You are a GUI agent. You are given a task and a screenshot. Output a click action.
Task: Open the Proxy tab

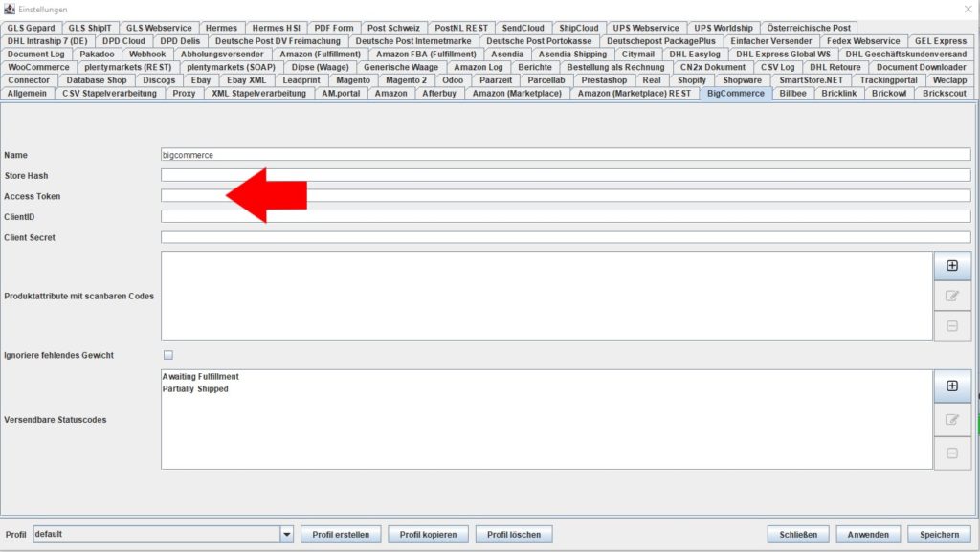[184, 94]
